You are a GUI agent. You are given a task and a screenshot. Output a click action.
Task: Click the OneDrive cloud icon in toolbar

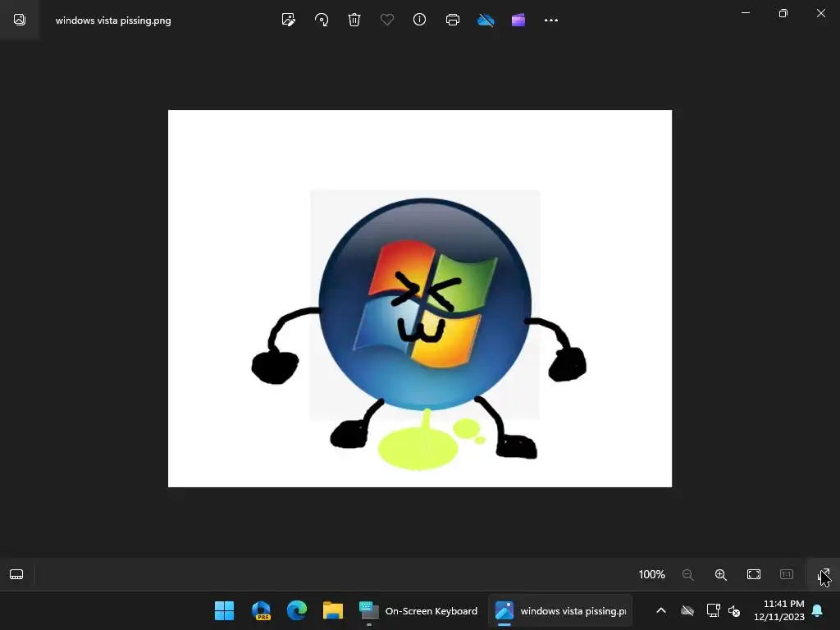(x=486, y=21)
